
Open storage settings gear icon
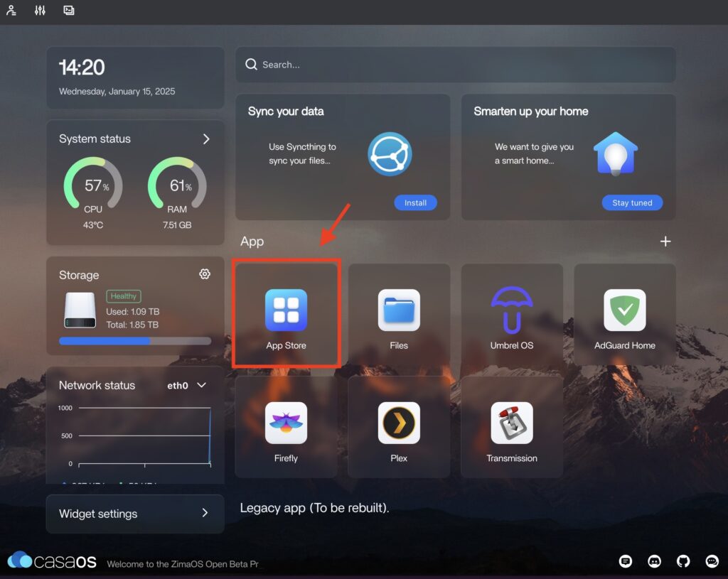click(x=205, y=274)
